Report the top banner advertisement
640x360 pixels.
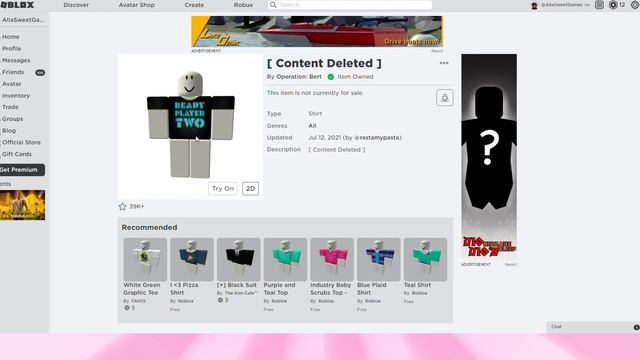437,51
